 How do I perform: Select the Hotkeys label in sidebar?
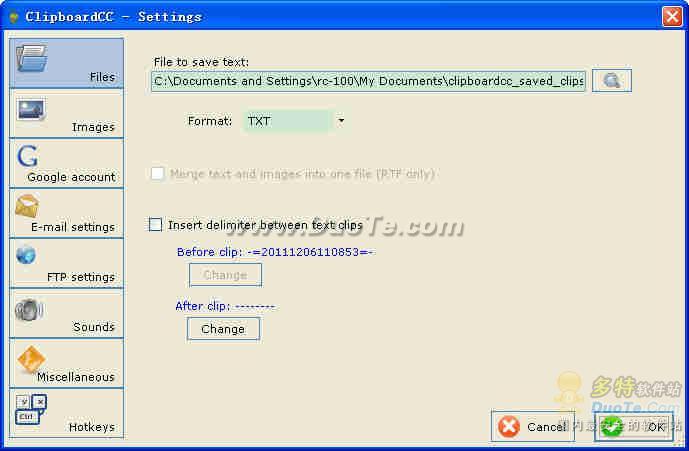pos(91,427)
